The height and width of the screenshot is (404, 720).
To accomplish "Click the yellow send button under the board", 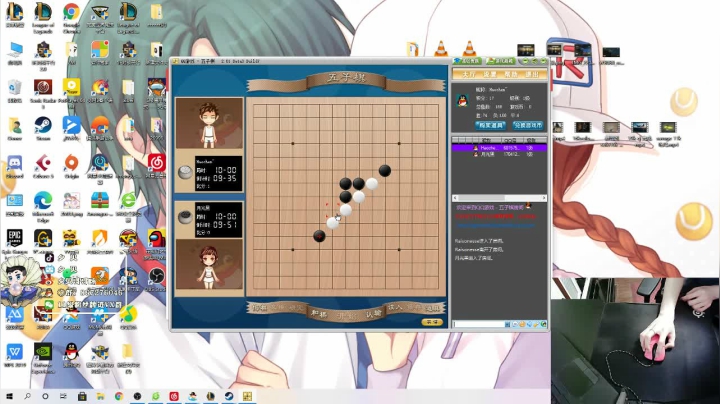I will tap(432, 322).
